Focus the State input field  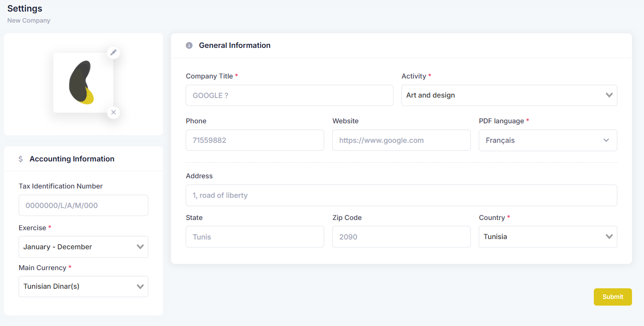pyautogui.click(x=255, y=237)
